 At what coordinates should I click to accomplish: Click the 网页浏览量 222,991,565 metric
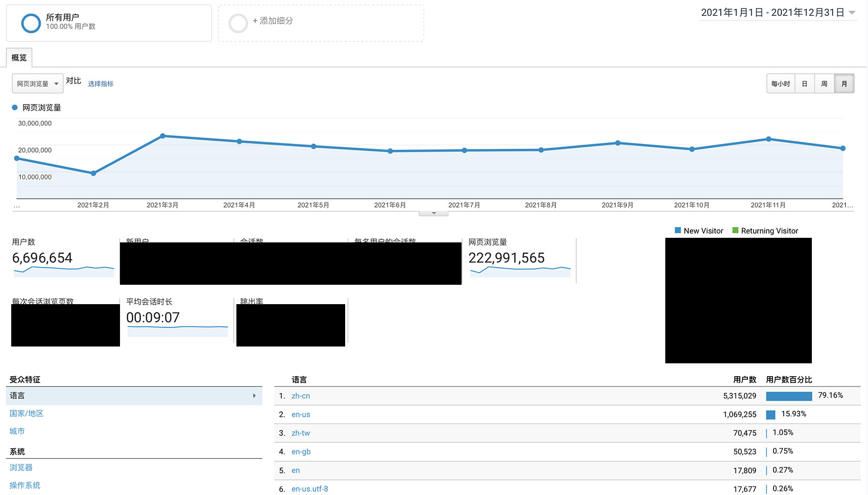(507, 258)
